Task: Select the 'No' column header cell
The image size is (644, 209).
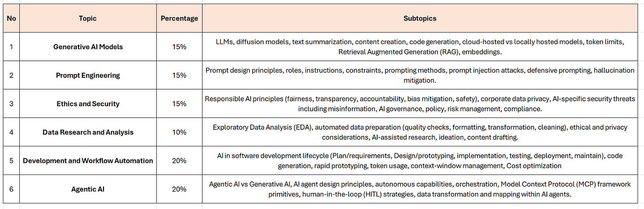Action: 11,18
